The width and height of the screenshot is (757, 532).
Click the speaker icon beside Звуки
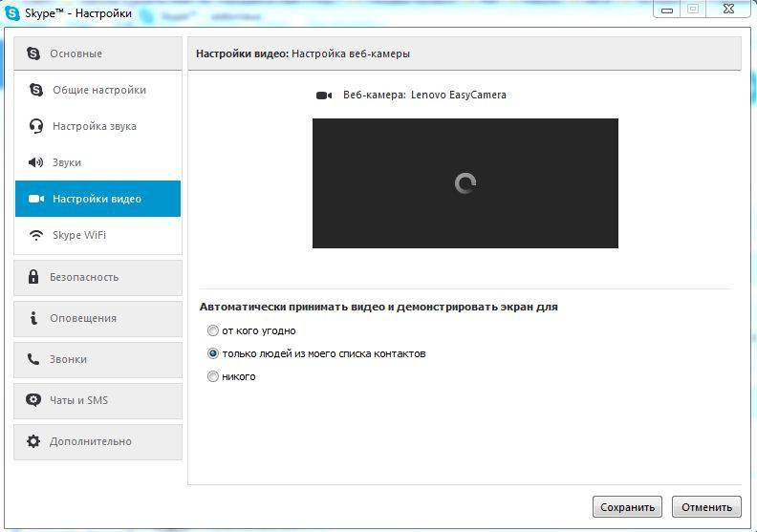tap(35, 162)
